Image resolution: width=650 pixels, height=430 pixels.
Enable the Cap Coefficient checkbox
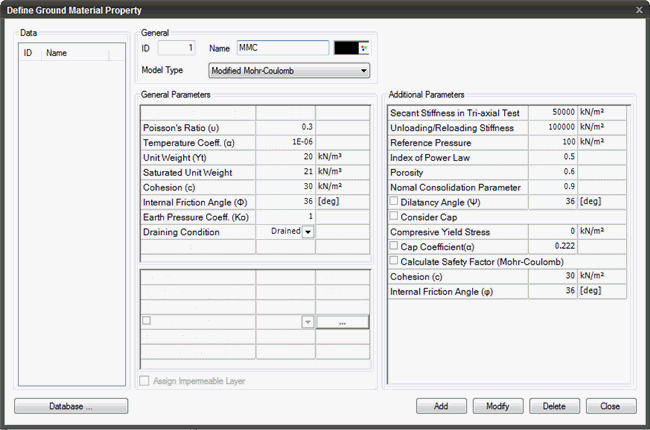click(x=395, y=246)
